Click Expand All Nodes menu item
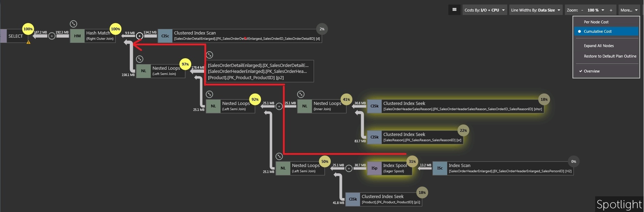The image size is (644, 212). [x=599, y=46]
